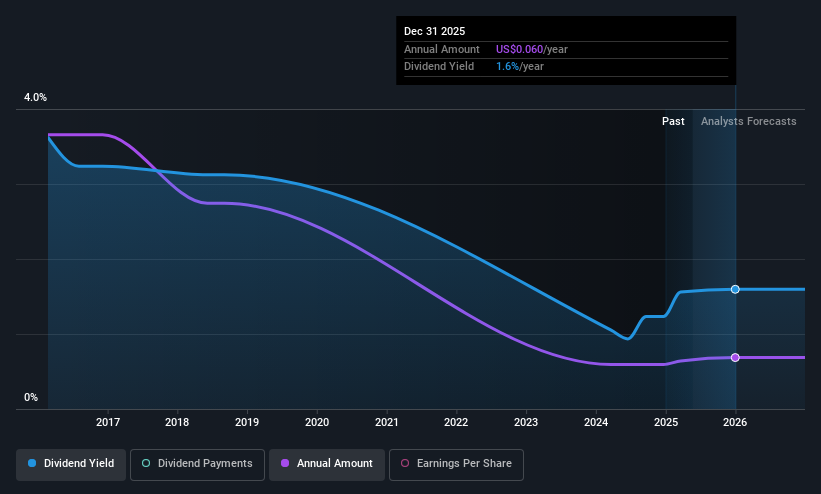Click the teal Dividend Payments legend circle

tap(146, 463)
